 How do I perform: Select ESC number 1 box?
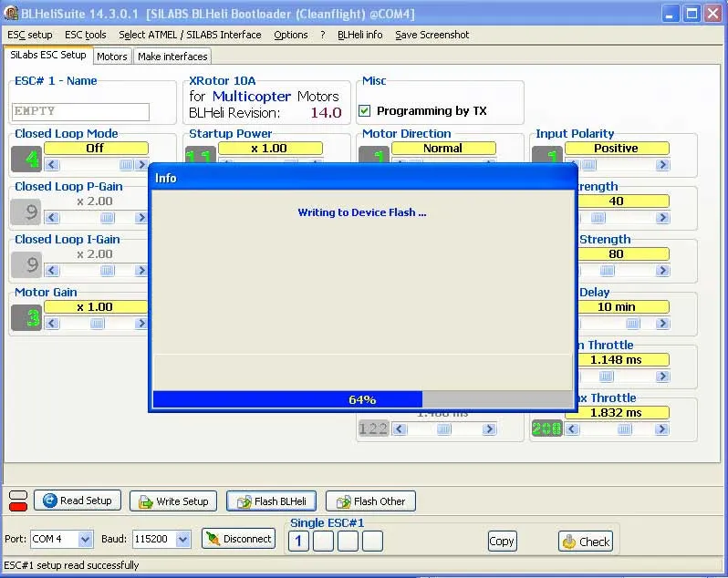(x=298, y=542)
